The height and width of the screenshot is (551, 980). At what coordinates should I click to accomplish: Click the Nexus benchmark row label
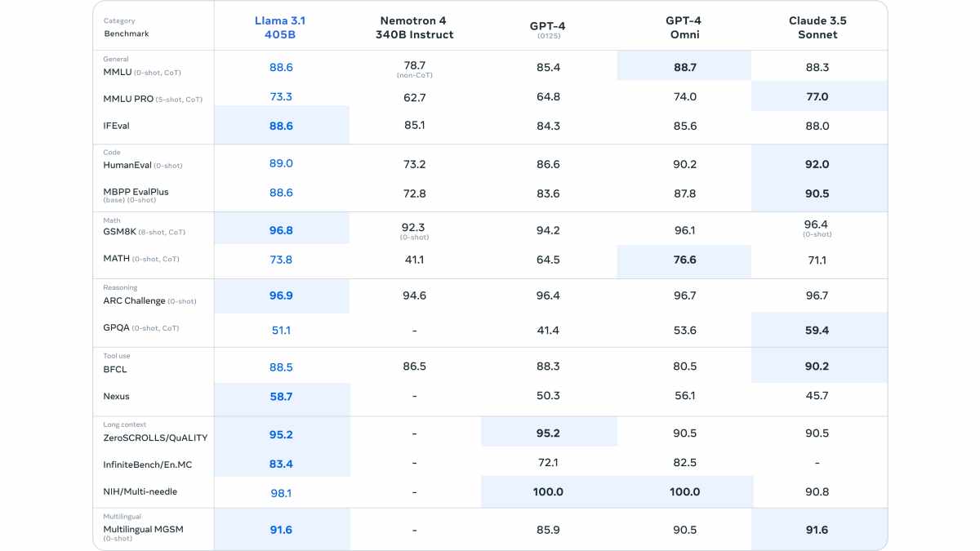(x=116, y=396)
